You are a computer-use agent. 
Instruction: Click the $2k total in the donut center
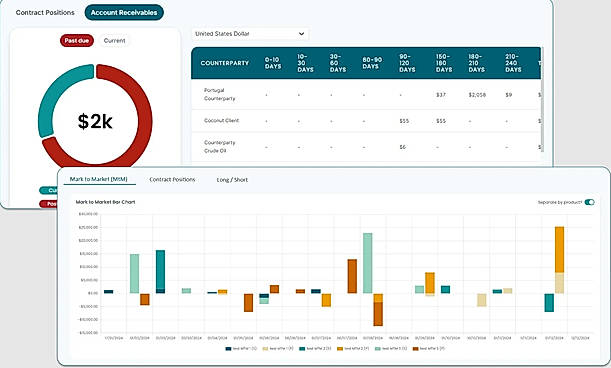point(95,121)
